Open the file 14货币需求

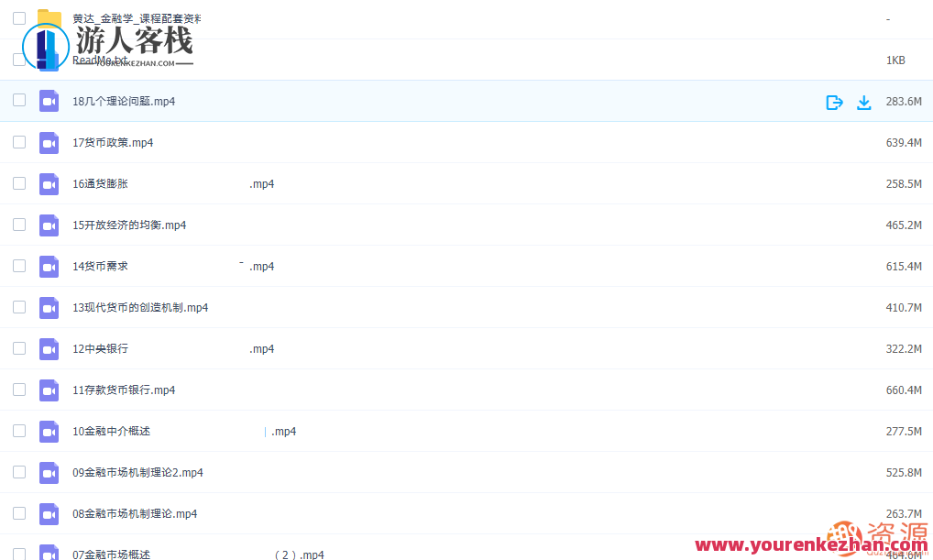101,267
